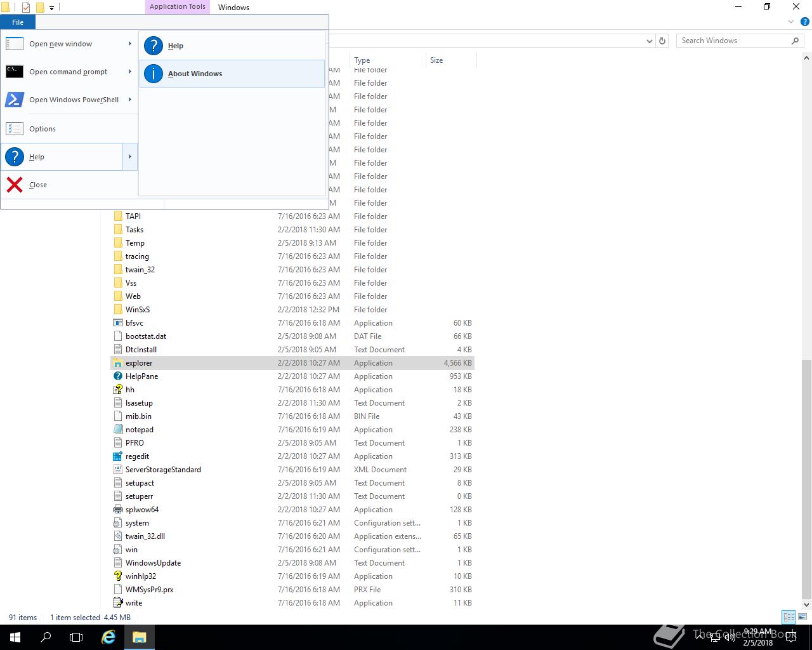
Task: Click the search magnifier icon
Action: (x=795, y=41)
